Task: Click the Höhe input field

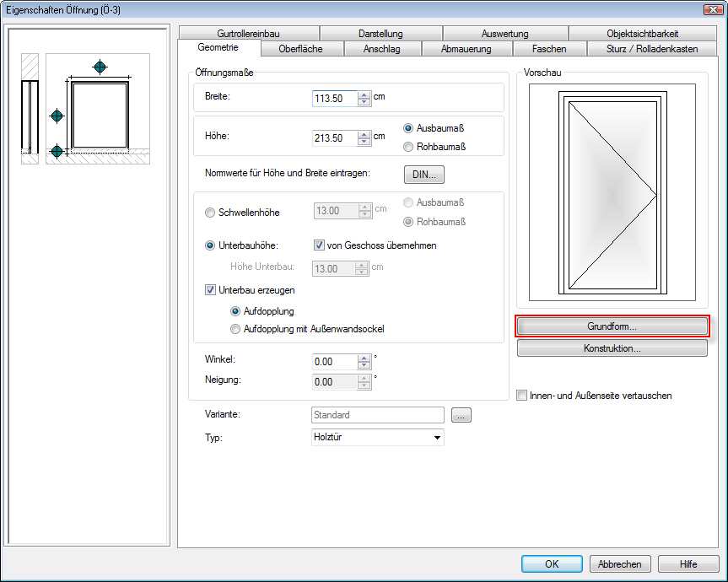Action: pyautogui.click(x=334, y=137)
